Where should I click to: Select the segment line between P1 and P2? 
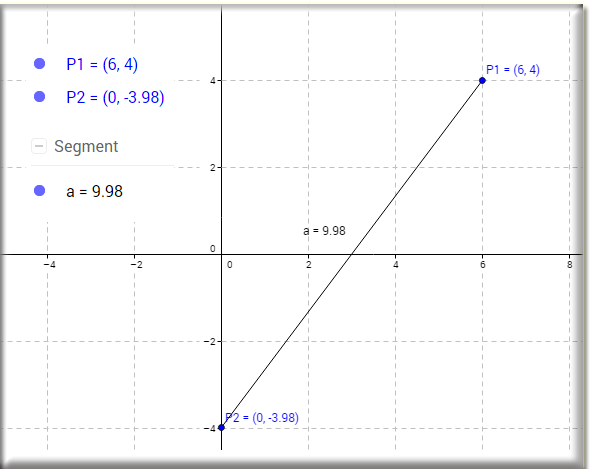coord(352,254)
